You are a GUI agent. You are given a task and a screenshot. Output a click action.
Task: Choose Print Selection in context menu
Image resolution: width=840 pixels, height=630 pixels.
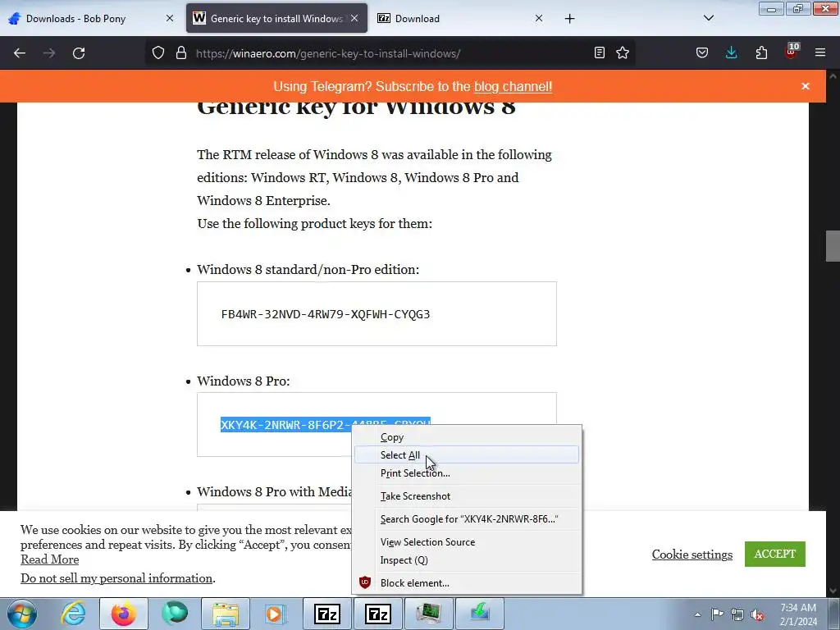point(467,473)
